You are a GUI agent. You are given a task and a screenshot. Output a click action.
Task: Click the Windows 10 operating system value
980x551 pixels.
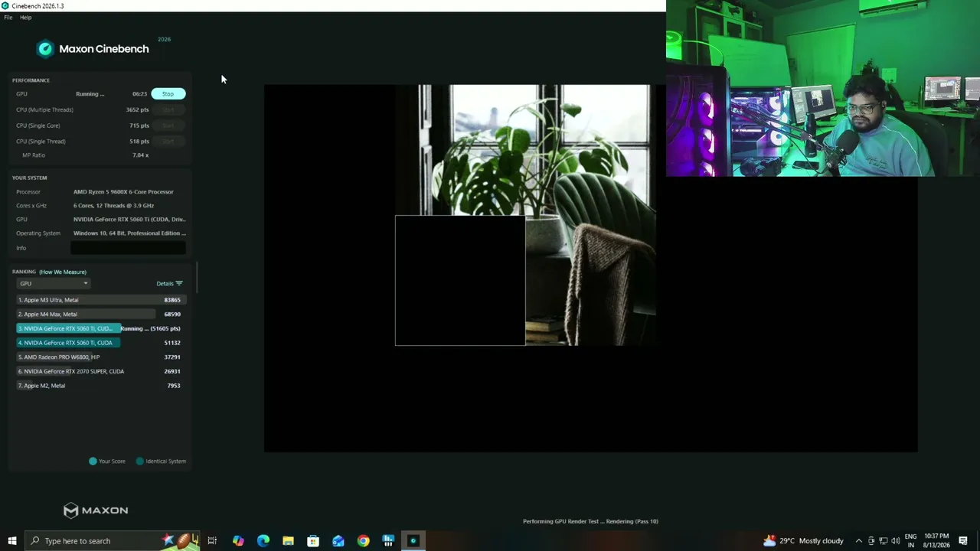[x=129, y=233]
